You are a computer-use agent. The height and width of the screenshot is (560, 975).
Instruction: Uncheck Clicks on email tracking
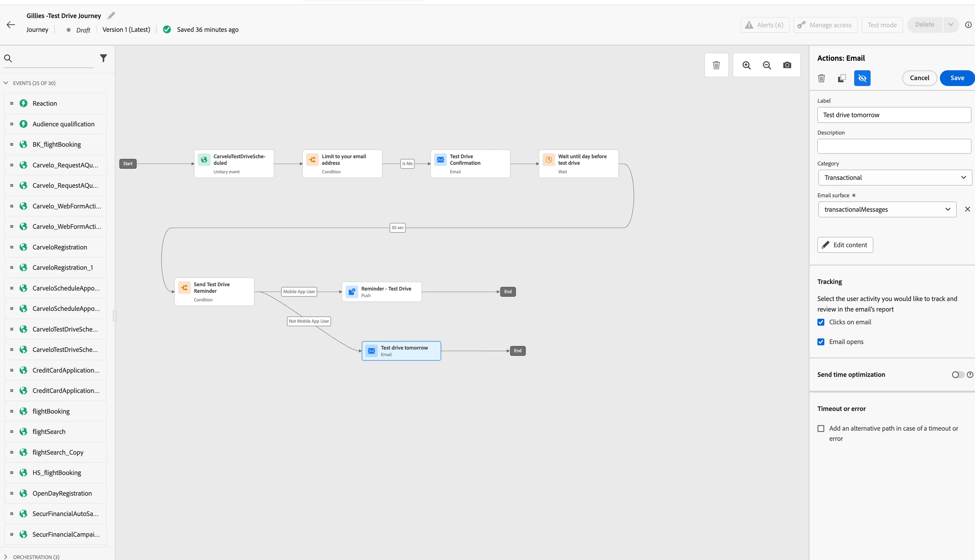(821, 322)
